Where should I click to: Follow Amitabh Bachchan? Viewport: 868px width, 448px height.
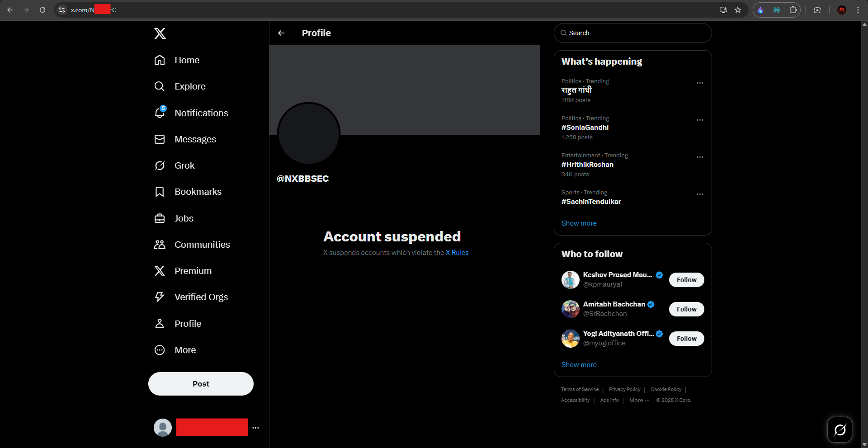pyautogui.click(x=686, y=309)
